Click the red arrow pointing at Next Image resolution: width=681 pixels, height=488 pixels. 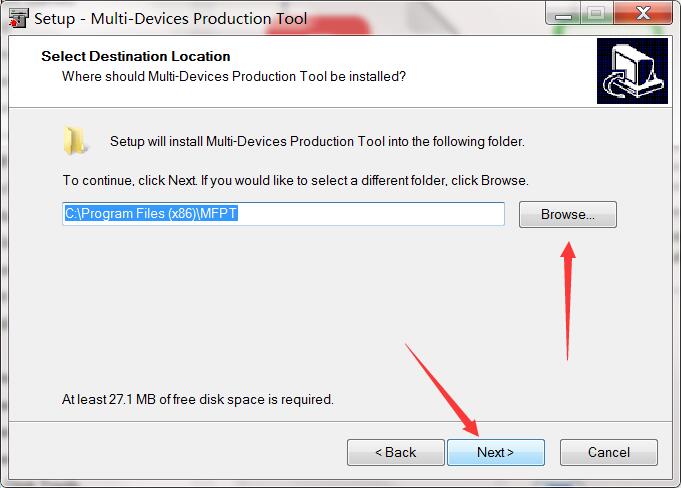point(445,390)
